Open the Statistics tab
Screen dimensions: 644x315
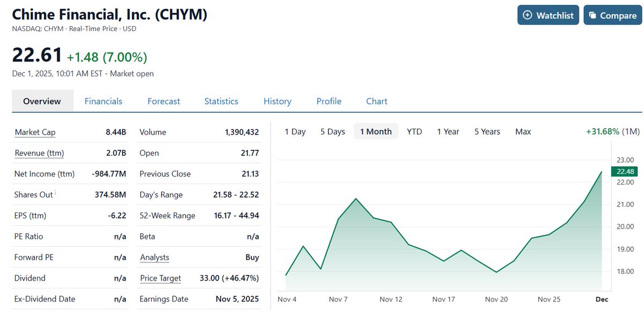(221, 101)
